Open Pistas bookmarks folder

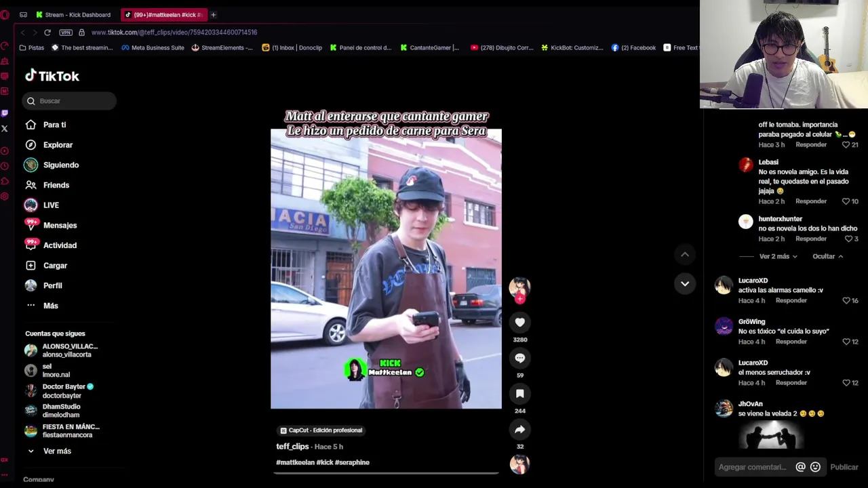coord(32,47)
